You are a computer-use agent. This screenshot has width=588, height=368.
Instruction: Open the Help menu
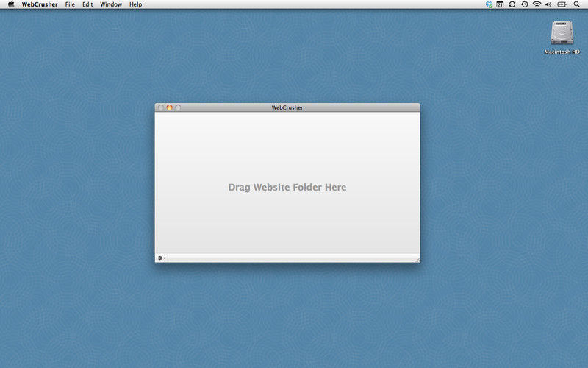(x=136, y=4)
